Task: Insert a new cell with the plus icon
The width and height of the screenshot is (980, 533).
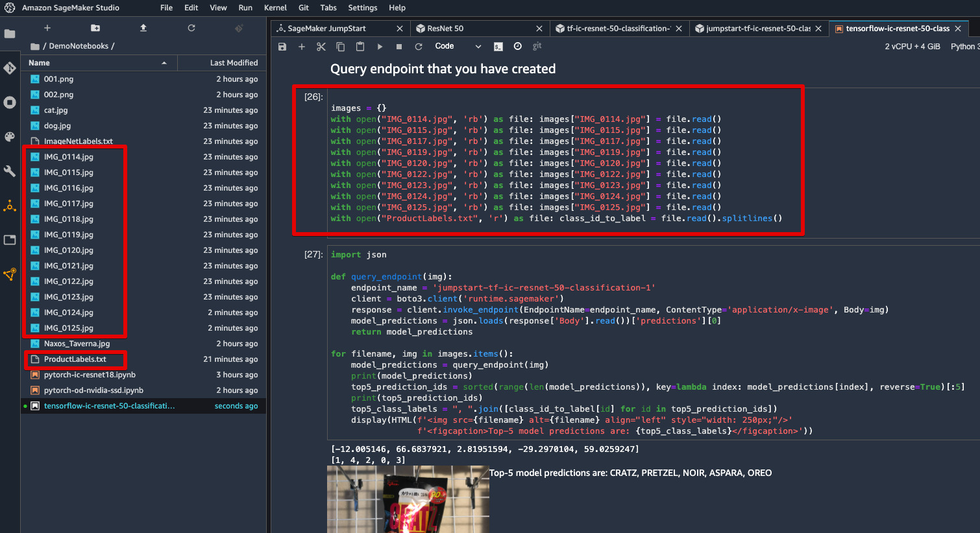Action: 302,46
